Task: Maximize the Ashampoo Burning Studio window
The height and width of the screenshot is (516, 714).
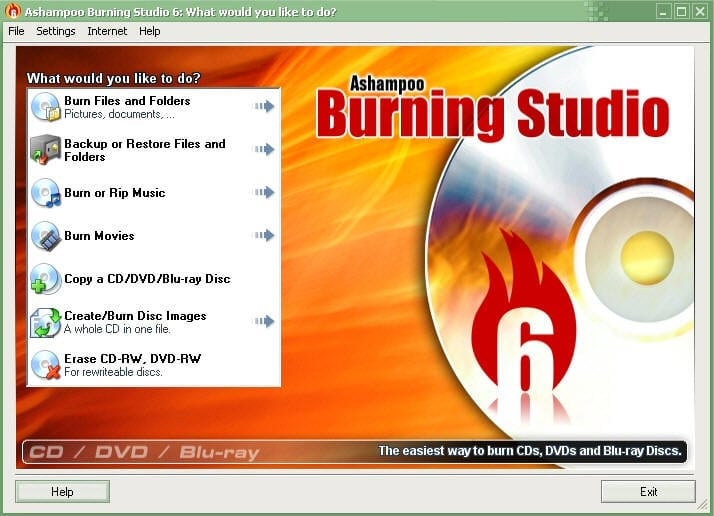Action: point(682,11)
